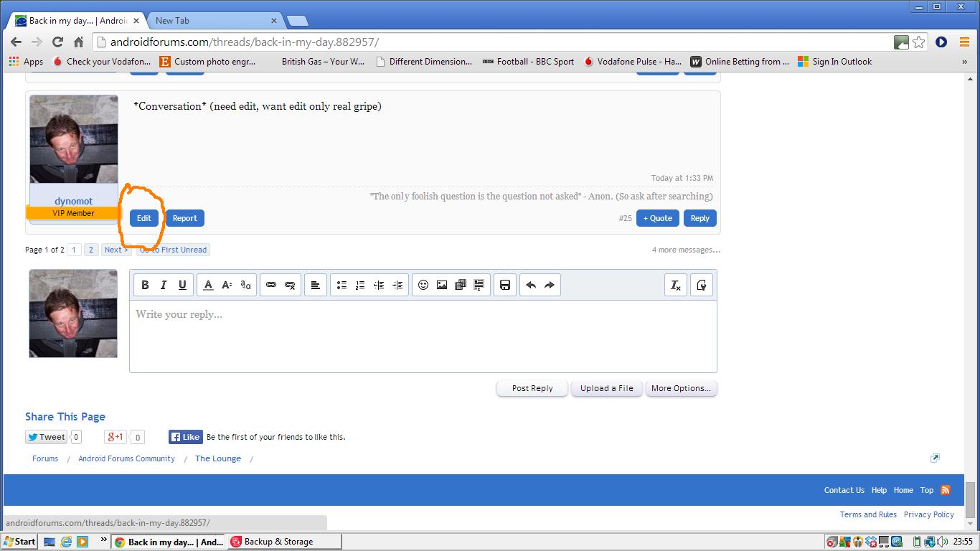Open the font family dropdown

tap(245, 285)
